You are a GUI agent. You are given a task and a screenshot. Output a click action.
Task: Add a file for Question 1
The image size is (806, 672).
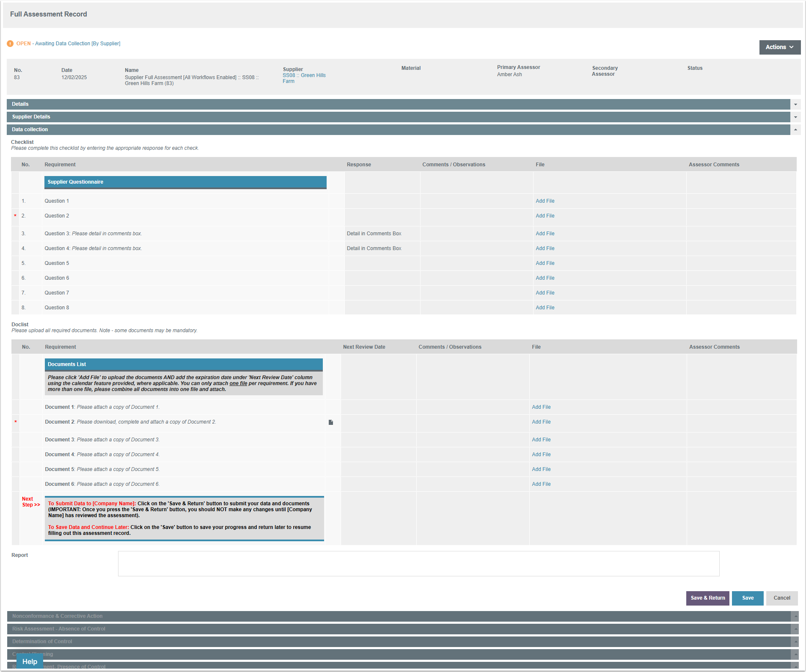pyautogui.click(x=545, y=201)
